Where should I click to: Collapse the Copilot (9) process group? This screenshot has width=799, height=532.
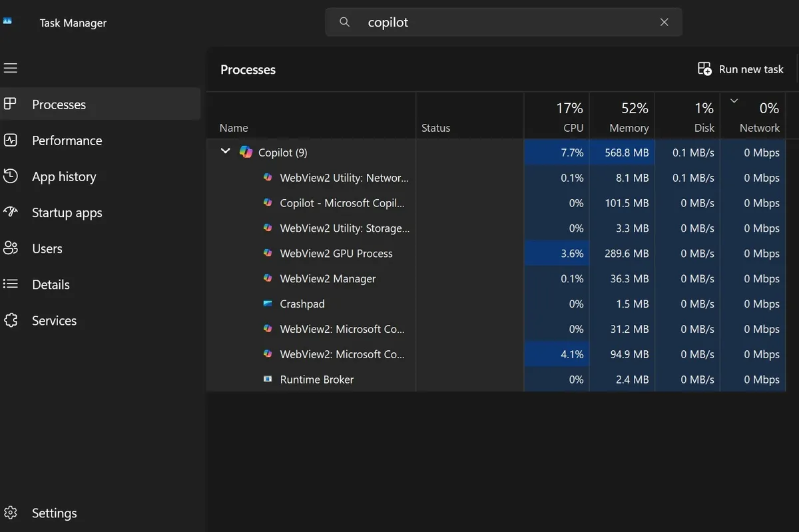click(225, 152)
